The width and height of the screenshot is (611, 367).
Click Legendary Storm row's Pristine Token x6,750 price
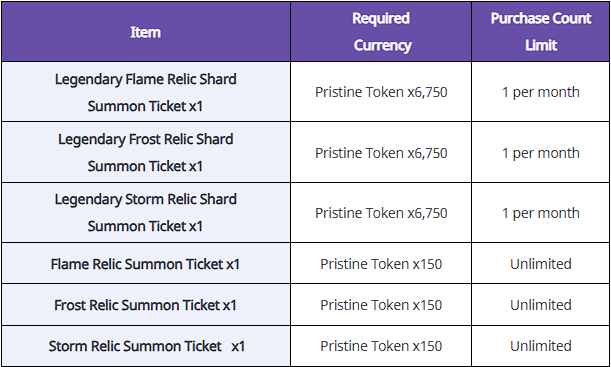pyautogui.click(x=381, y=213)
